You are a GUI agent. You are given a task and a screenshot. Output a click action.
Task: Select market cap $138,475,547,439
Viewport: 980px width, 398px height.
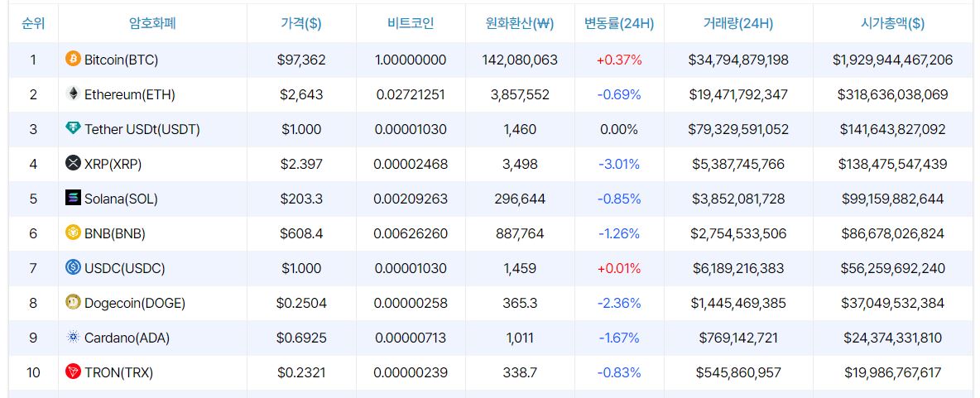tap(892, 165)
